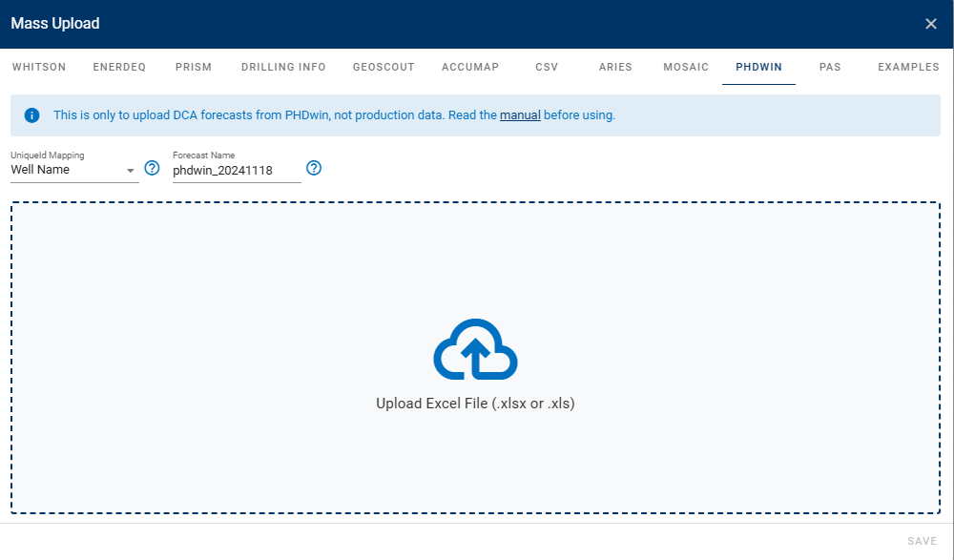This screenshot has width=954, height=560.
Task: Switch to the PRISM import tab
Action: tap(194, 67)
